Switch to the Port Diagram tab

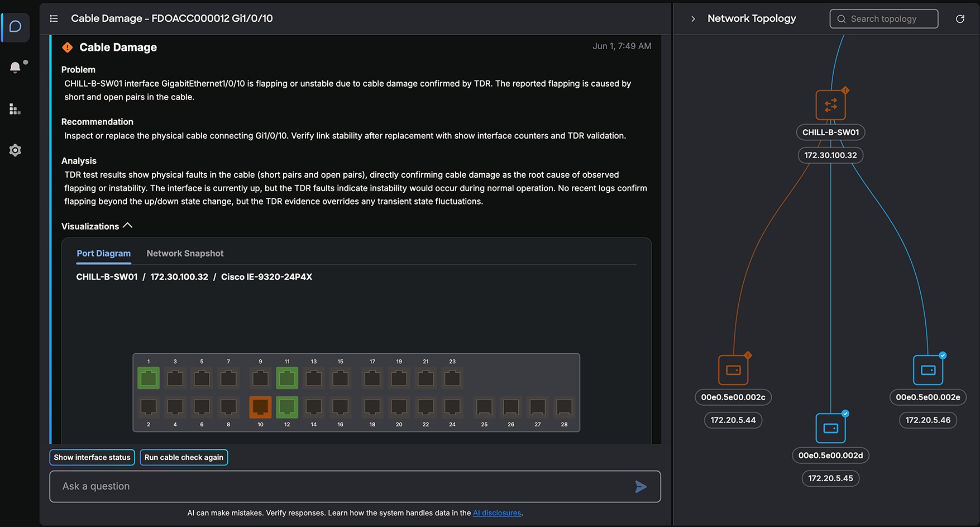coord(104,254)
